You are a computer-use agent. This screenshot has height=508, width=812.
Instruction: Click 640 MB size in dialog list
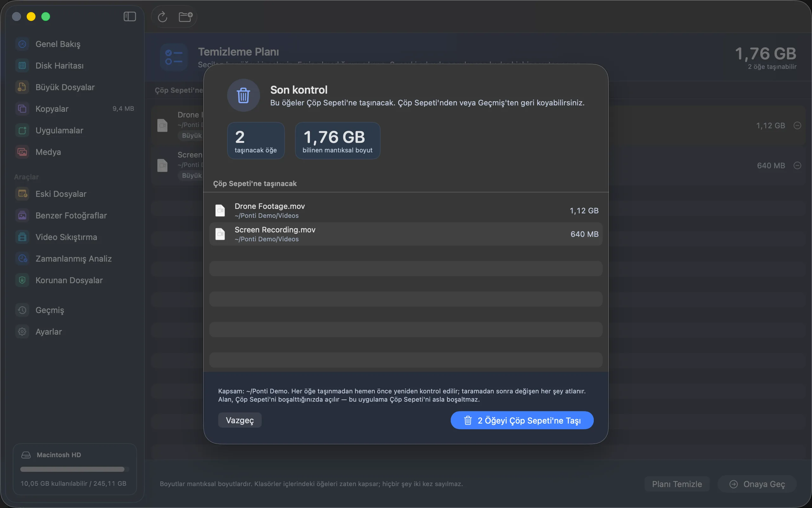coord(584,234)
